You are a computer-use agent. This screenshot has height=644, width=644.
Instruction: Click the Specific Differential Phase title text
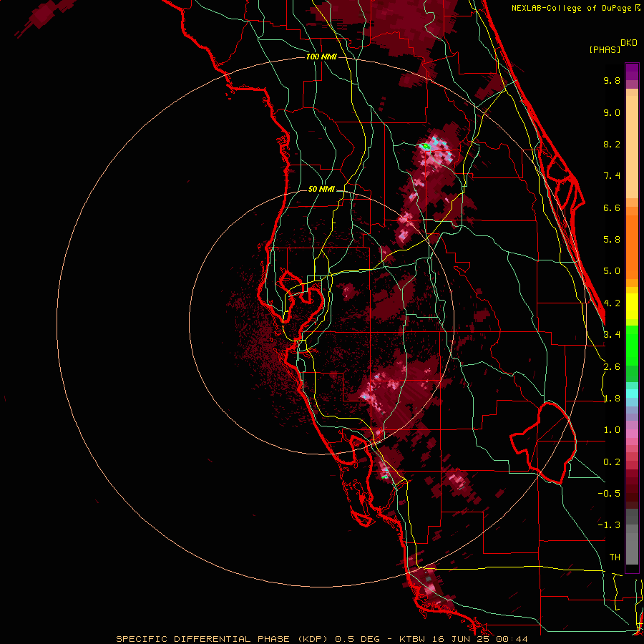click(x=222, y=639)
